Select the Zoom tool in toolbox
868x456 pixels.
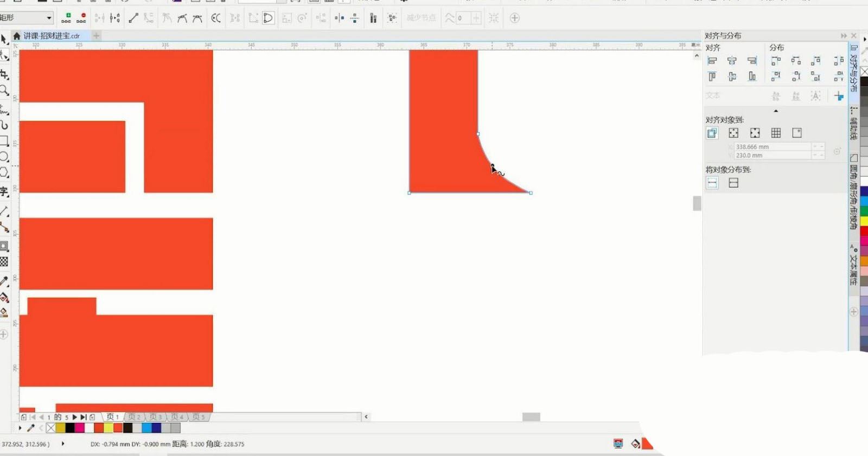click(4, 90)
